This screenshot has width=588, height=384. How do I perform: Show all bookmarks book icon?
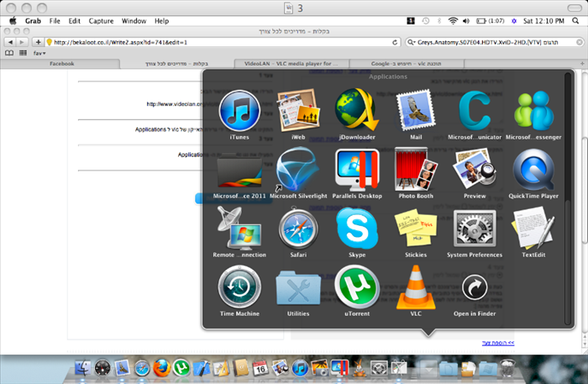pos(9,53)
